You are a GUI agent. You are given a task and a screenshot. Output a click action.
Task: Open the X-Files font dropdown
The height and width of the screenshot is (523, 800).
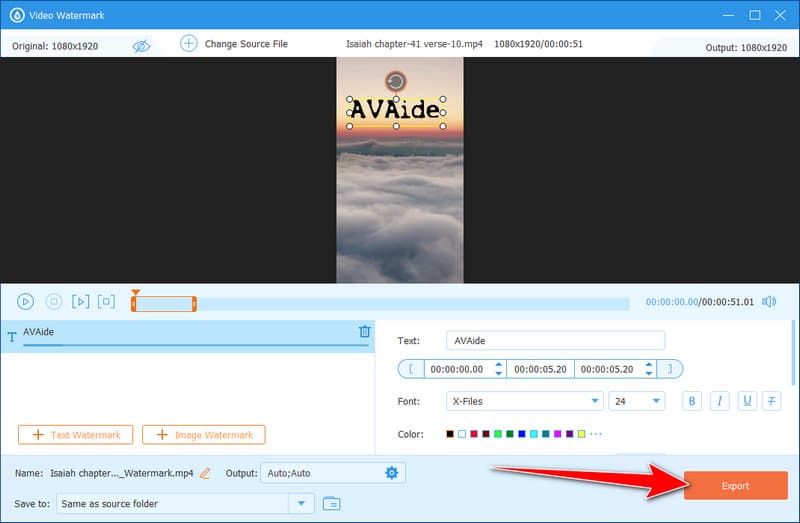pyautogui.click(x=524, y=401)
